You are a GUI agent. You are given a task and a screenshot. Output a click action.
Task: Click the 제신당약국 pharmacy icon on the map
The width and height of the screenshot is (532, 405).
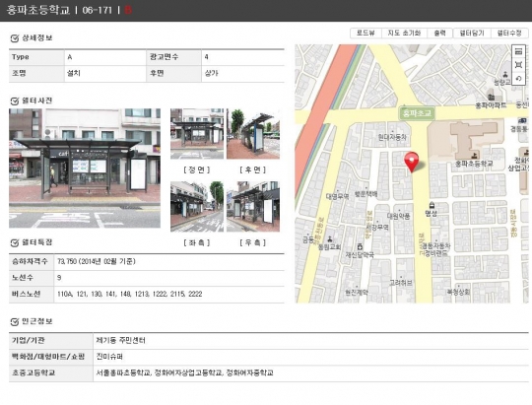(360, 246)
